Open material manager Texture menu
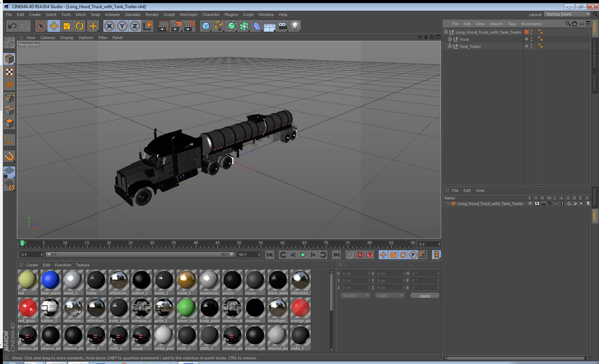The height and width of the screenshot is (364, 599). (83, 265)
